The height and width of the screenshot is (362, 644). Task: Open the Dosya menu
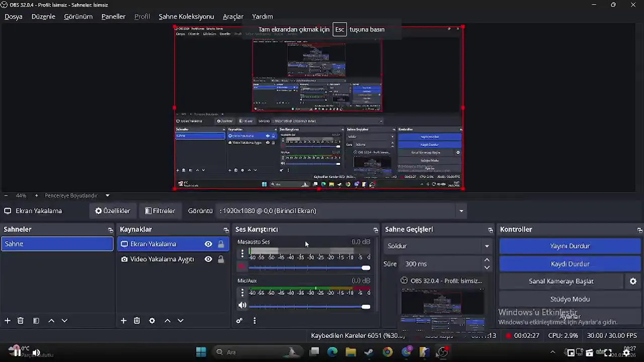(x=14, y=17)
